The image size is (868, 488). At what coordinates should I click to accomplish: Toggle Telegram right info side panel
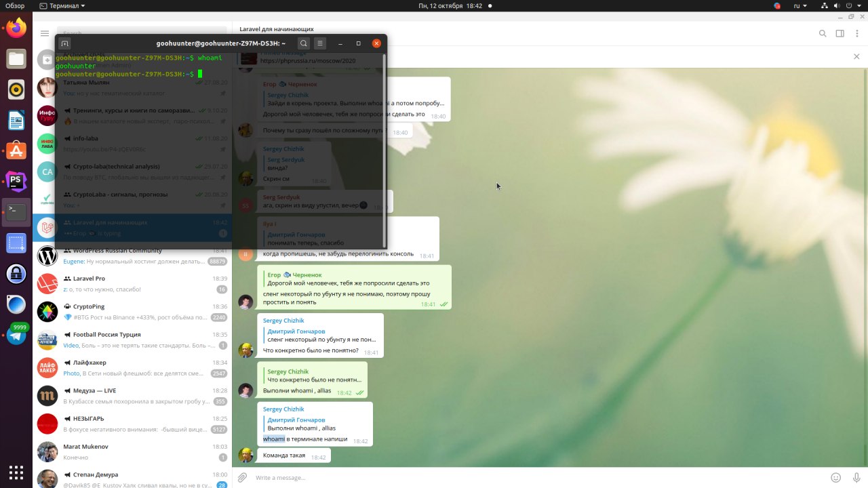[x=840, y=33]
